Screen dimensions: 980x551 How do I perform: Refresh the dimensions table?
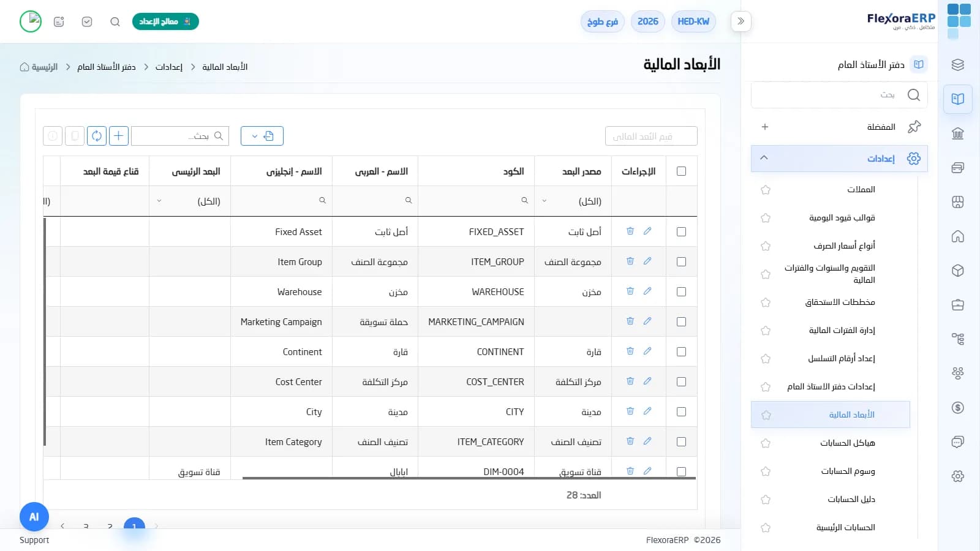[97, 136]
